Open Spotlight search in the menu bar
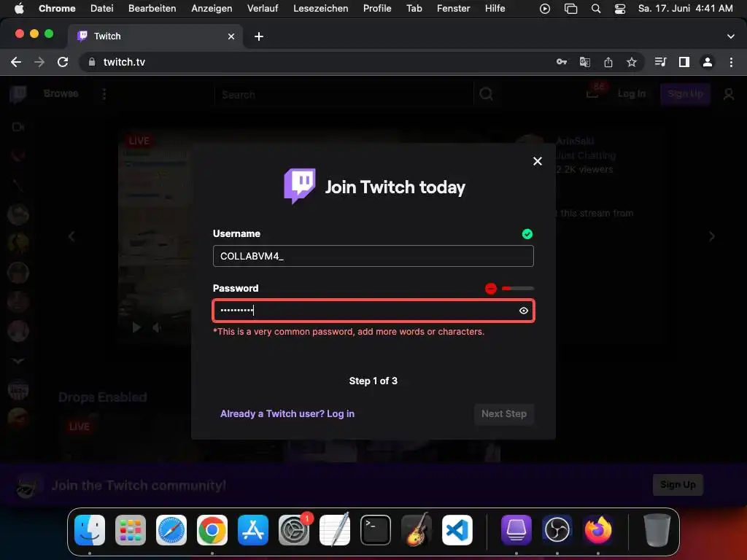The width and height of the screenshot is (747, 560). (595, 9)
